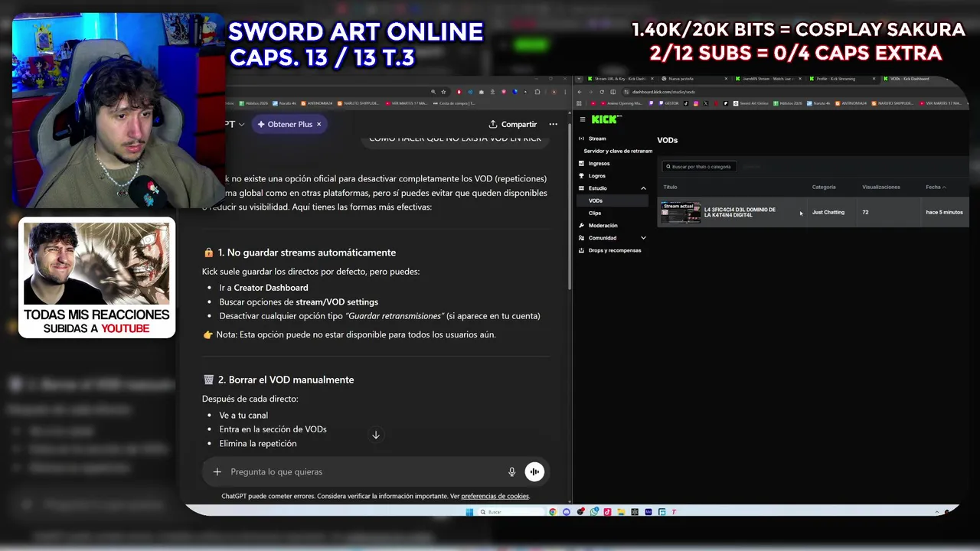The height and width of the screenshot is (551, 980).
Task: Click the Stream broadcast icon
Action: [582, 139]
